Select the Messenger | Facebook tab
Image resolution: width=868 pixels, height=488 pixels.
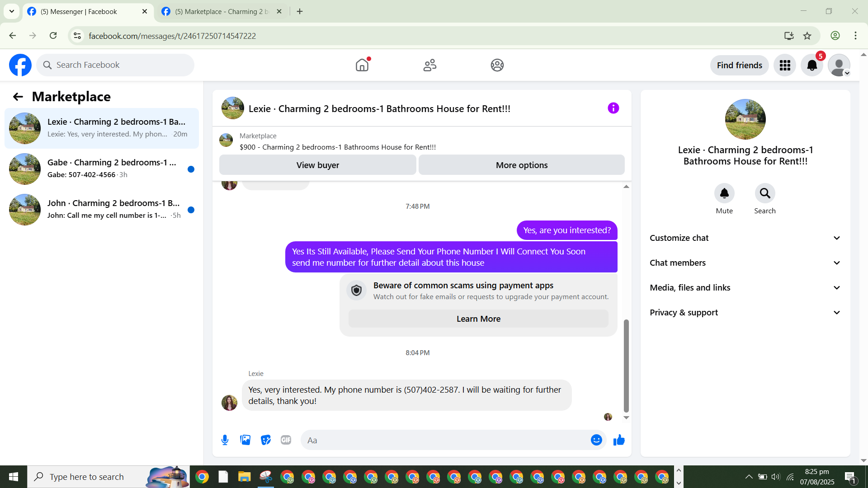[x=87, y=12]
